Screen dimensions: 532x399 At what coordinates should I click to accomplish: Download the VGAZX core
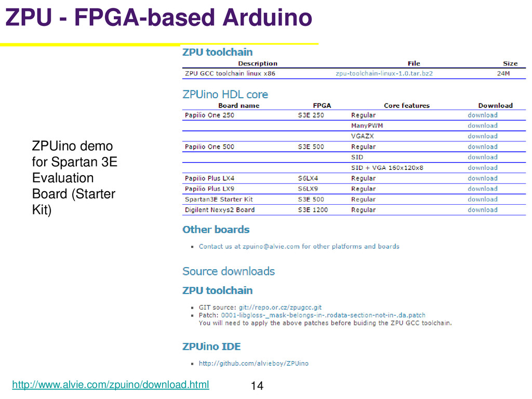pos(483,136)
